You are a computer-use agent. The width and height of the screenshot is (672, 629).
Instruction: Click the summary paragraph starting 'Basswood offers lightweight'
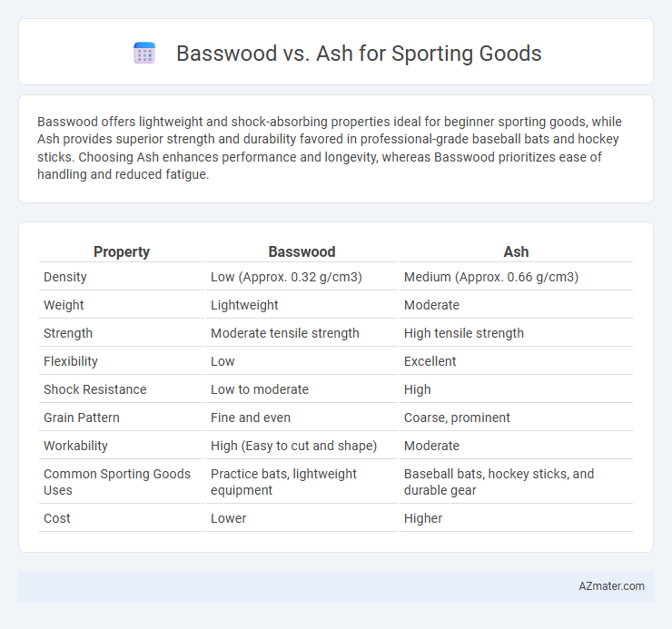pyautogui.click(x=330, y=148)
